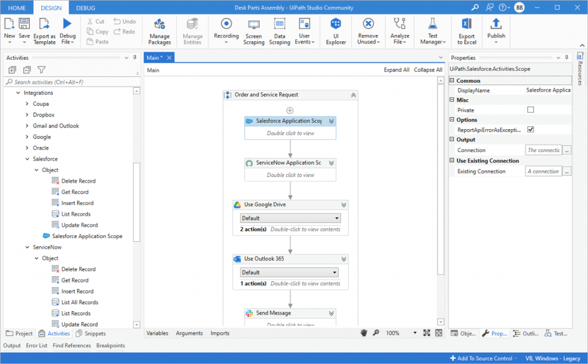This screenshot has height=364, width=588.
Task: Open the help question mark icon
Action: click(x=502, y=7)
